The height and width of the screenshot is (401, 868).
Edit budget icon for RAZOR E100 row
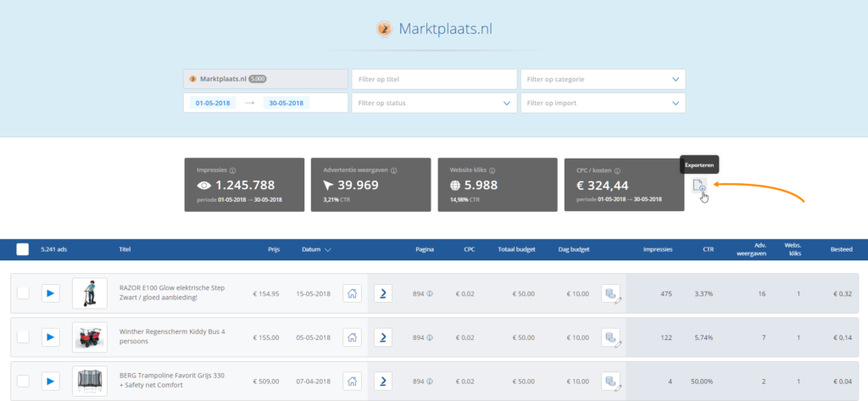pos(610,293)
